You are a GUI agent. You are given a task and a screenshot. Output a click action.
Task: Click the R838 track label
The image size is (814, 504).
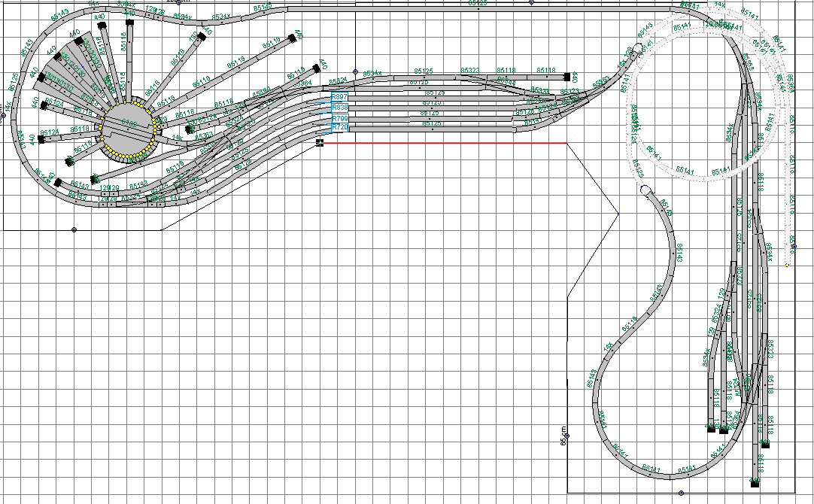340,108
